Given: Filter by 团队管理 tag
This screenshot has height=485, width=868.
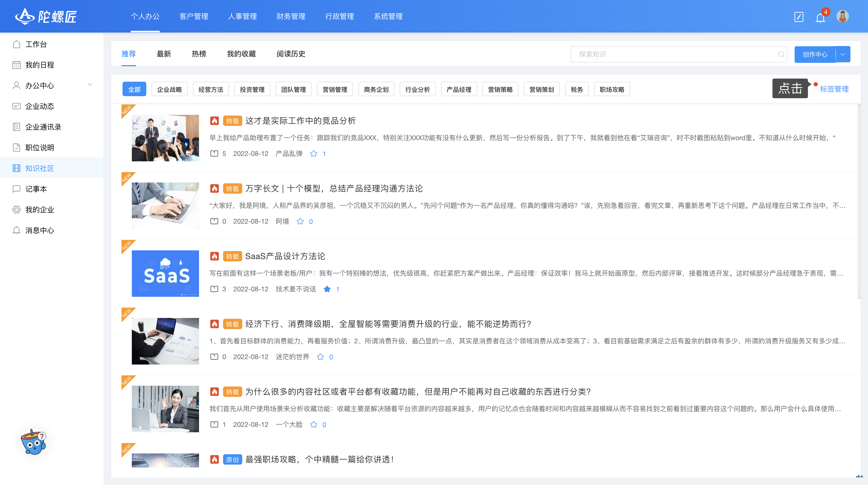Looking at the screenshot, I should pos(293,89).
